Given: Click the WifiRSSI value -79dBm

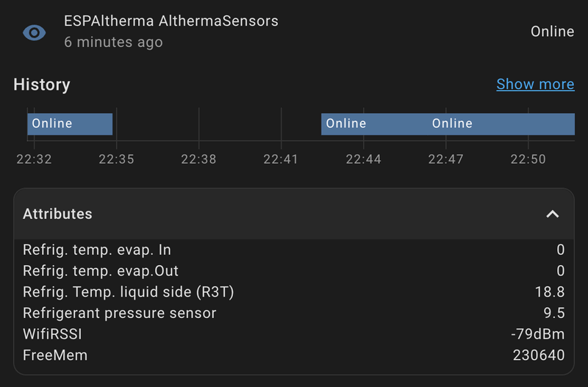Looking at the screenshot, I should point(538,335).
